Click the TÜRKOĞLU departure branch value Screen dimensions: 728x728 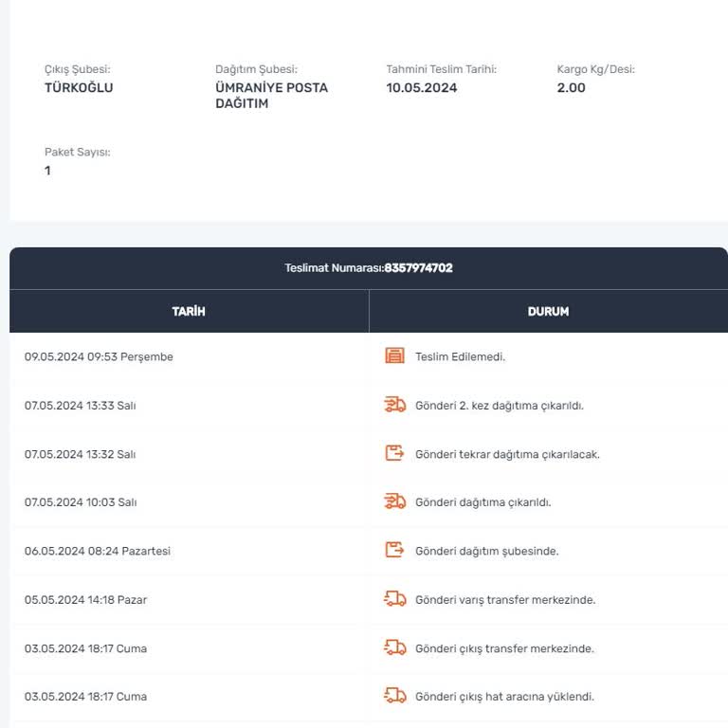[x=79, y=87]
